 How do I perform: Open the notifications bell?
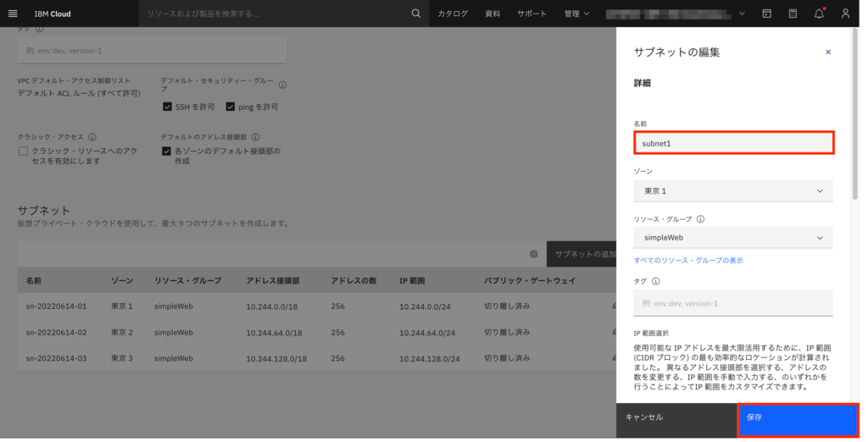click(819, 14)
